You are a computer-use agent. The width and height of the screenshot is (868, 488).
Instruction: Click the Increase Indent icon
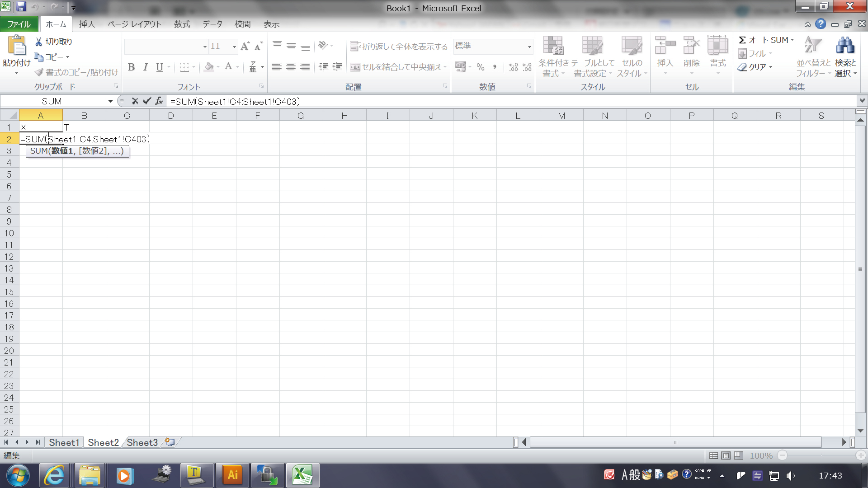[337, 67]
